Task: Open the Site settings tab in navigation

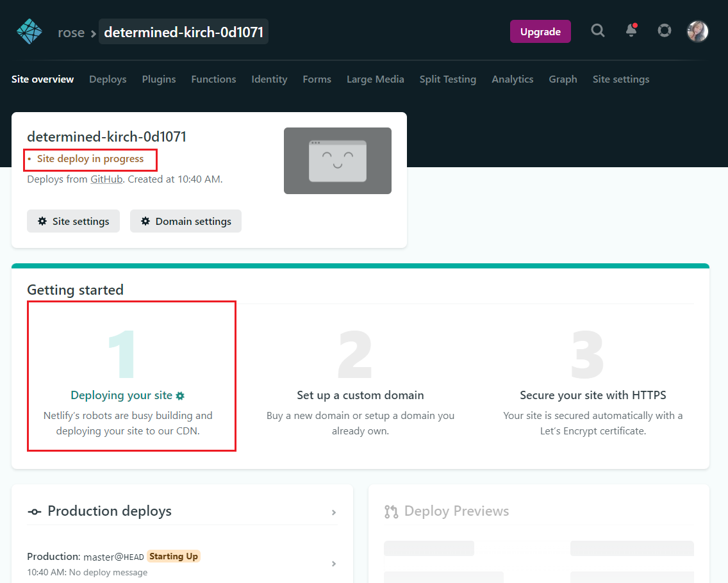Action: [x=621, y=79]
